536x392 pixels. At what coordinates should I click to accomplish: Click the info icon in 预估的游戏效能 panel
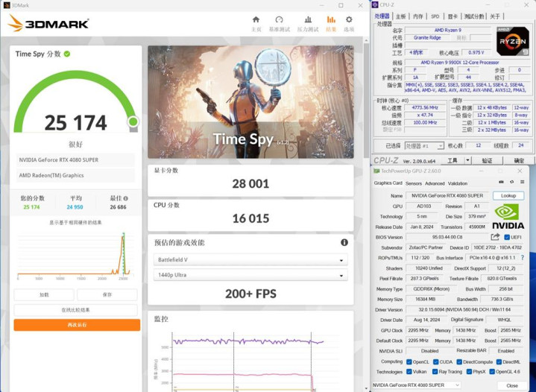tap(344, 242)
